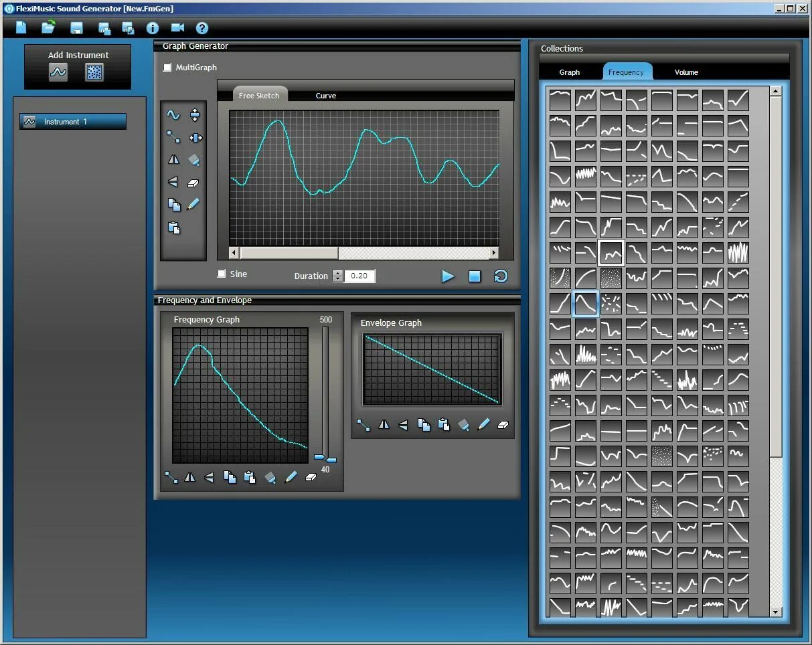Click the frequency range slider track
This screenshot has width=812, height=645.
pyautogui.click(x=325, y=391)
